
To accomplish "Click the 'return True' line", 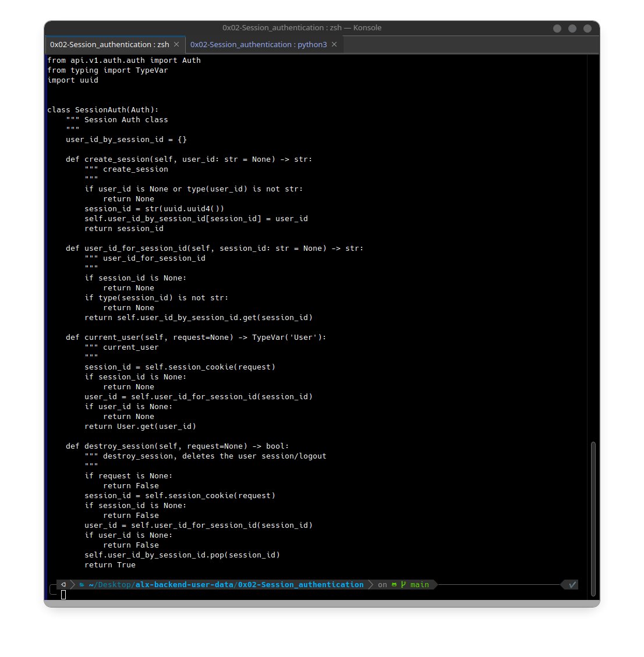I will pos(110,565).
